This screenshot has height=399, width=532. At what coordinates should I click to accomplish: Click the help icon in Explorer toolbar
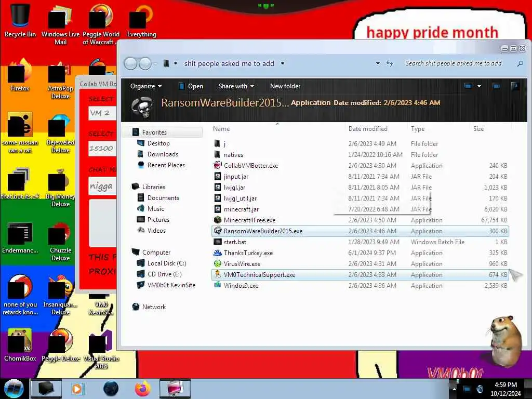pyautogui.click(x=515, y=86)
